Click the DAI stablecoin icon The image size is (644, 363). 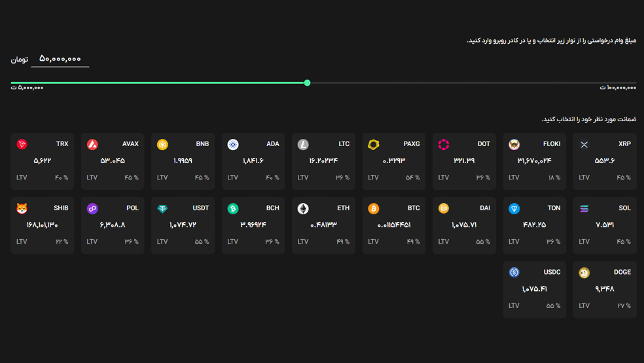pyautogui.click(x=444, y=208)
